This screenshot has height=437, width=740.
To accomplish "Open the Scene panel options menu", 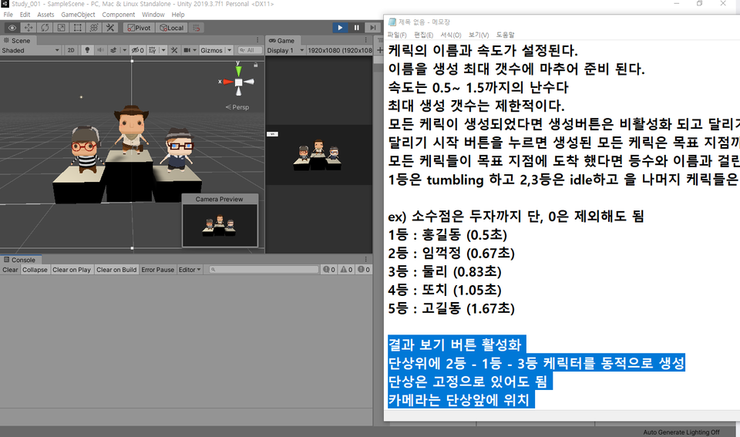I will coord(258,41).
